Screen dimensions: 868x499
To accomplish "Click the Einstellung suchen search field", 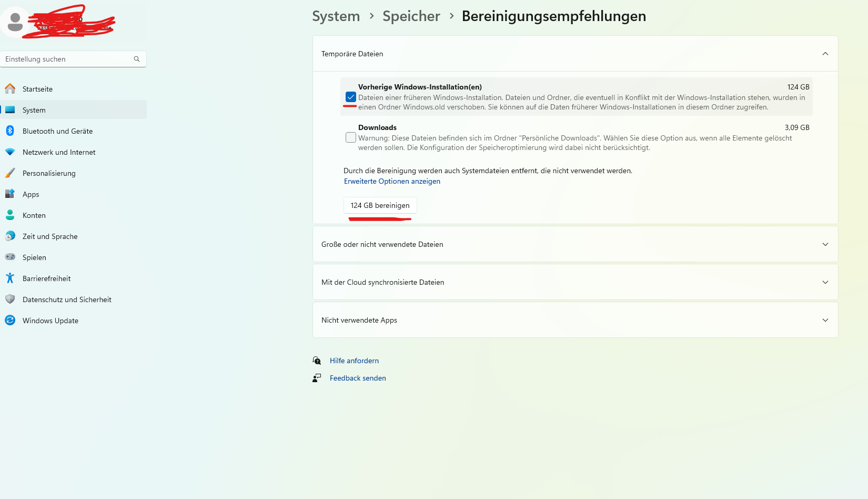I will click(x=73, y=59).
